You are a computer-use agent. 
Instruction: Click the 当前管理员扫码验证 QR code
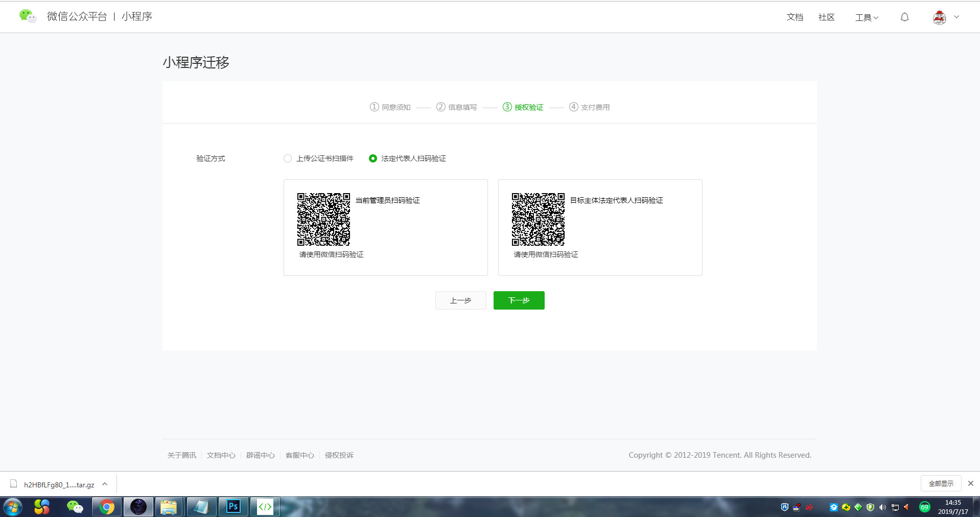point(323,219)
